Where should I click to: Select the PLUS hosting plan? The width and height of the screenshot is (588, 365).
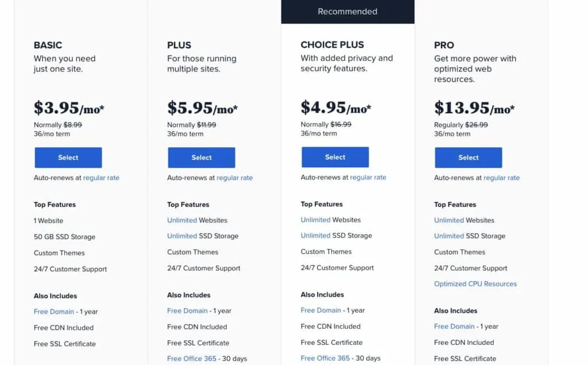click(202, 157)
